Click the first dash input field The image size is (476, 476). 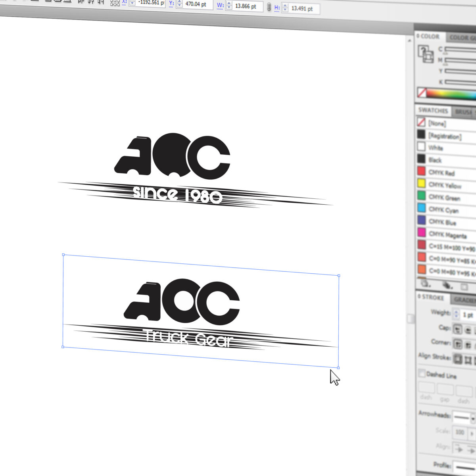point(426,387)
